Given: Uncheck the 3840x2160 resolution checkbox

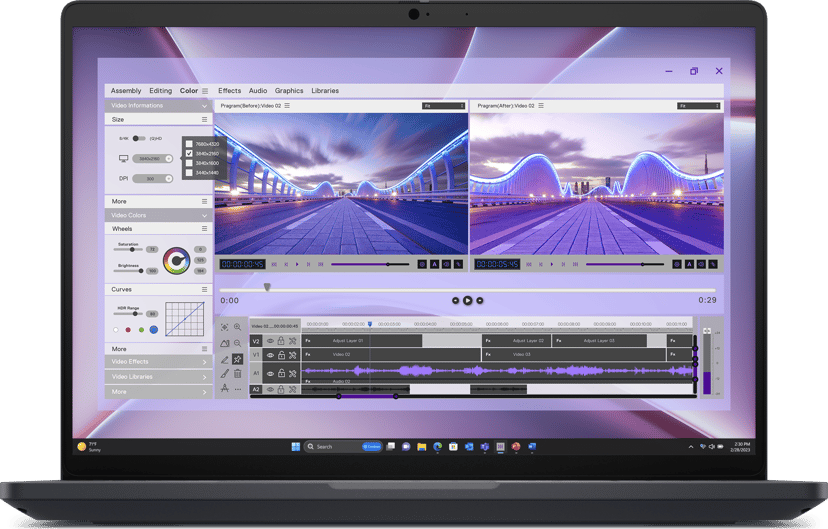Looking at the screenshot, I should pyautogui.click(x=189, y=154).
